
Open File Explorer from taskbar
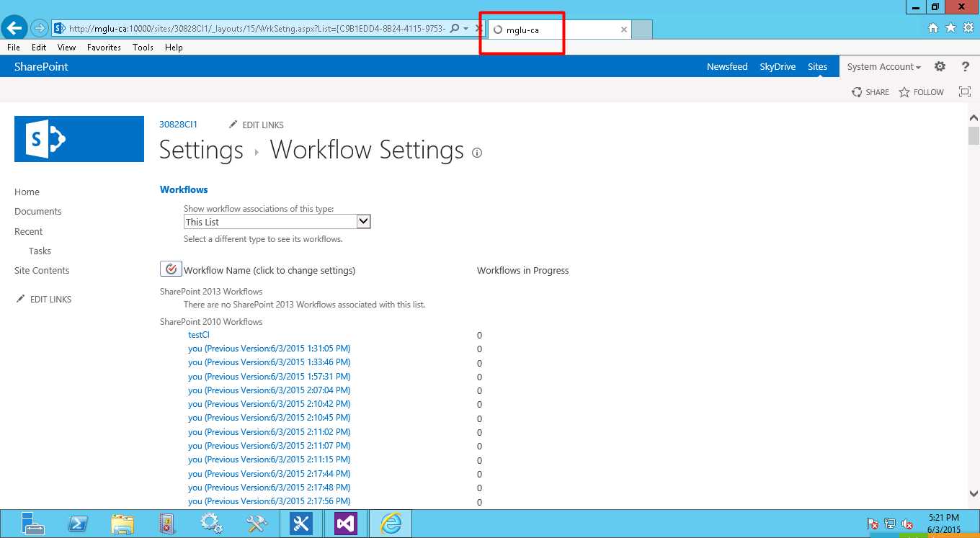(x=122, y=524)
